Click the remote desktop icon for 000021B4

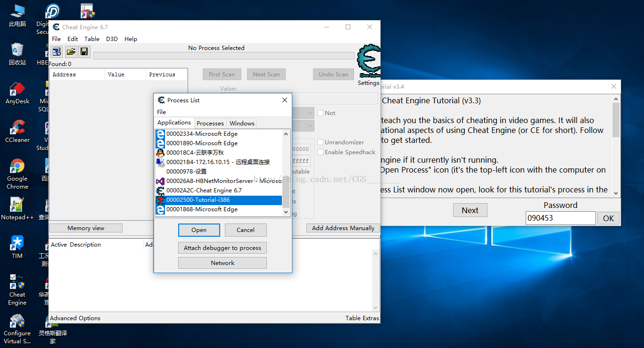tap(160, 162)
